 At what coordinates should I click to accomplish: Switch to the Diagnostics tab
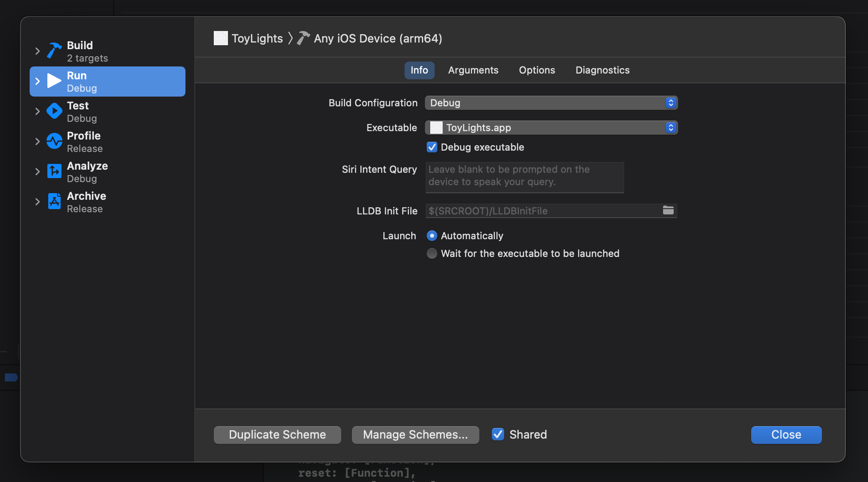pos(602,70)
